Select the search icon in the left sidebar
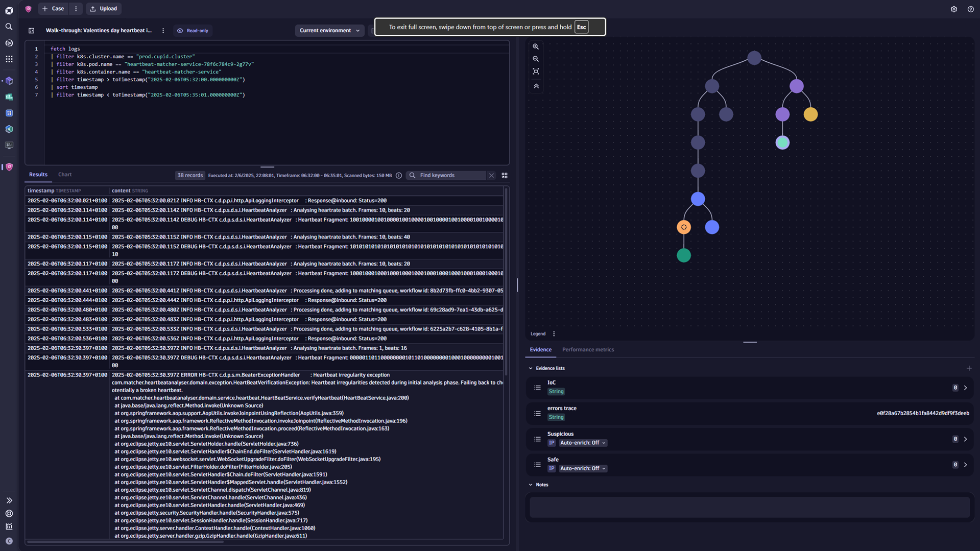The image size is (980, 551). tap(9, 27)
